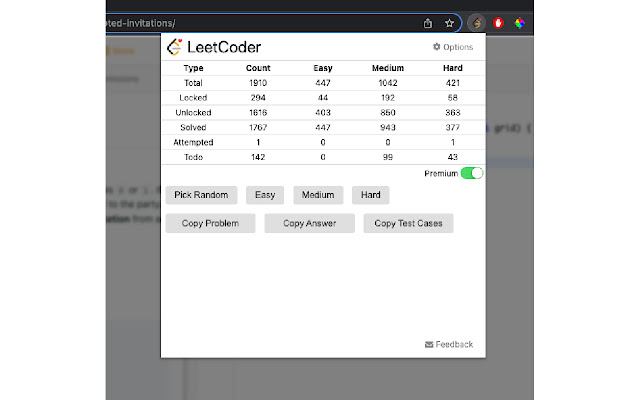Click the browser address bar URL
640x400 pixels.
click(x=141, y=23)
